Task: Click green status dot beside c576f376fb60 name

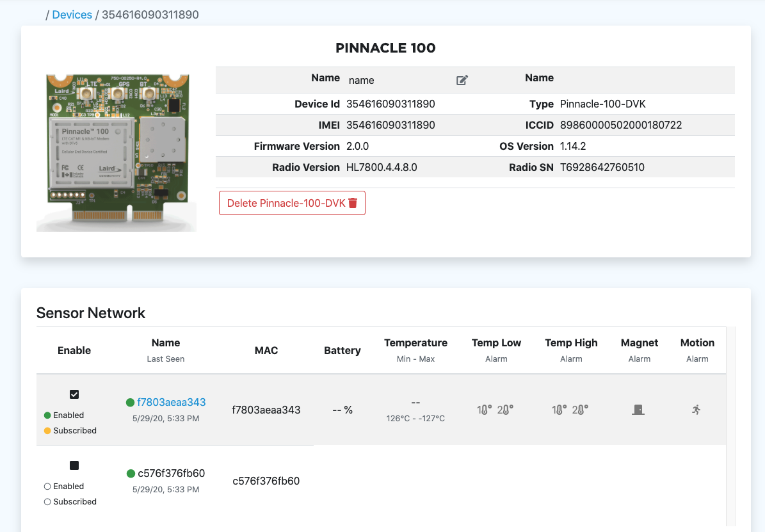Action: (x=131, y=474)
